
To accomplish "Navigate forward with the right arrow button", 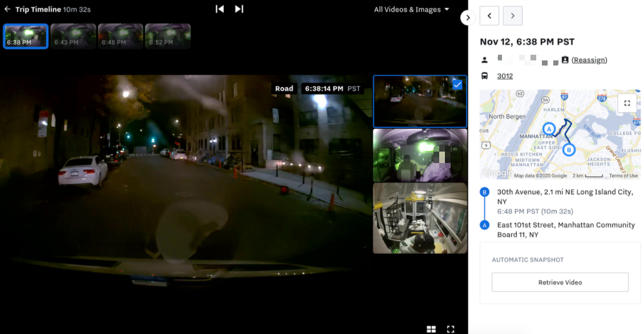I will click(x=512, y=16).
